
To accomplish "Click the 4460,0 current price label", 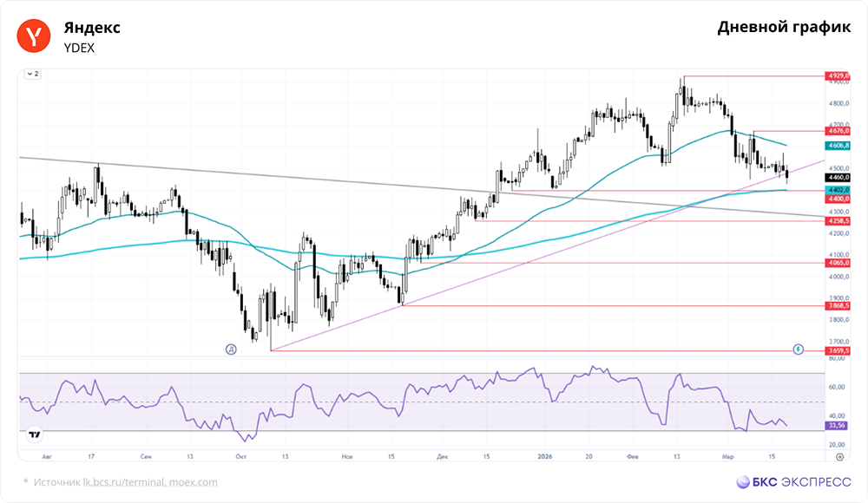I will (838, 178).
